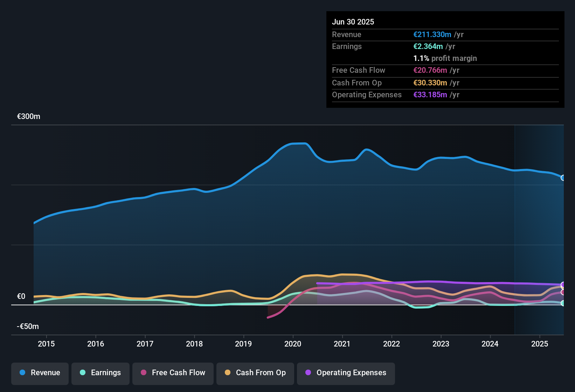
Task: Click the €211.330m revenue value in tooltip
Action: click(432, 35)
